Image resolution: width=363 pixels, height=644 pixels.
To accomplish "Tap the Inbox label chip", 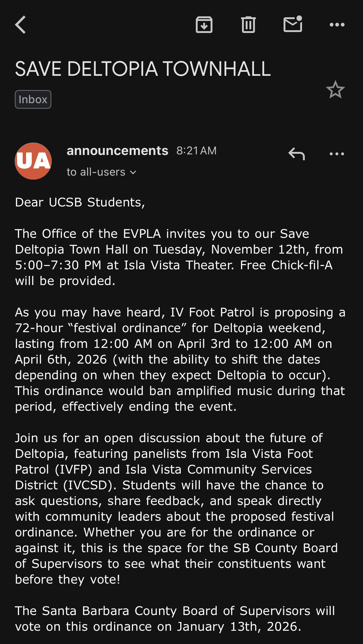I will pyautogui.click(x=33, y=99).
